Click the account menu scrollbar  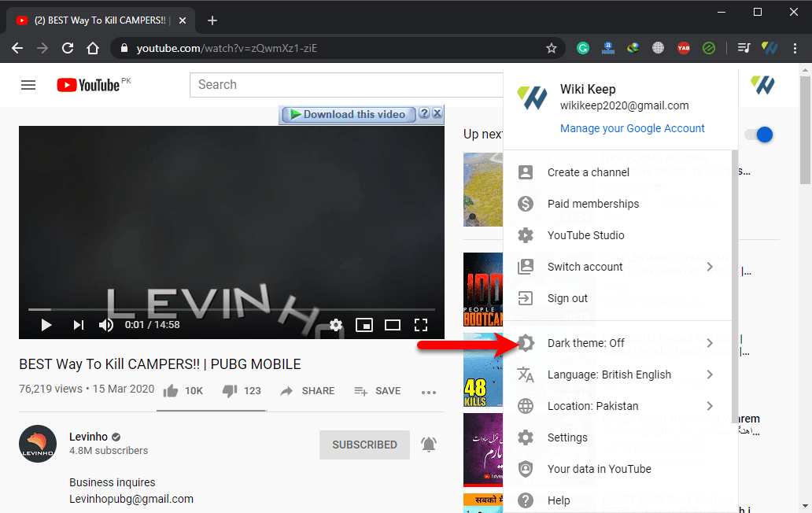click(734, 286)
